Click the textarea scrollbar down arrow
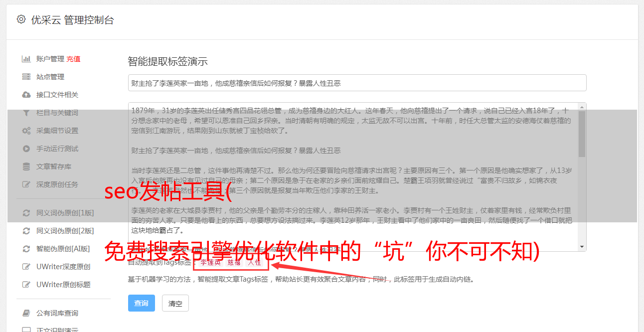This screenshot has height=332, width=644. [582, 247]
